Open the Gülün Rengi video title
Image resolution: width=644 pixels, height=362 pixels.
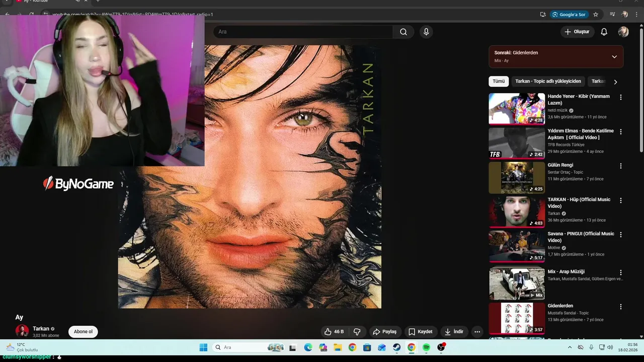(560, 165)
